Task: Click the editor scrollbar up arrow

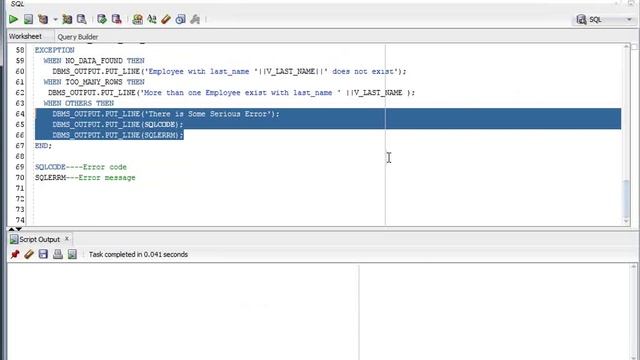Action: point(627,47)
